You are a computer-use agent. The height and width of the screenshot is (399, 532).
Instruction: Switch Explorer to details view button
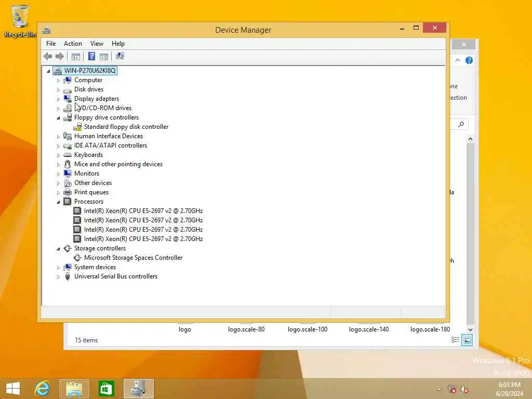tap(455, 340)
